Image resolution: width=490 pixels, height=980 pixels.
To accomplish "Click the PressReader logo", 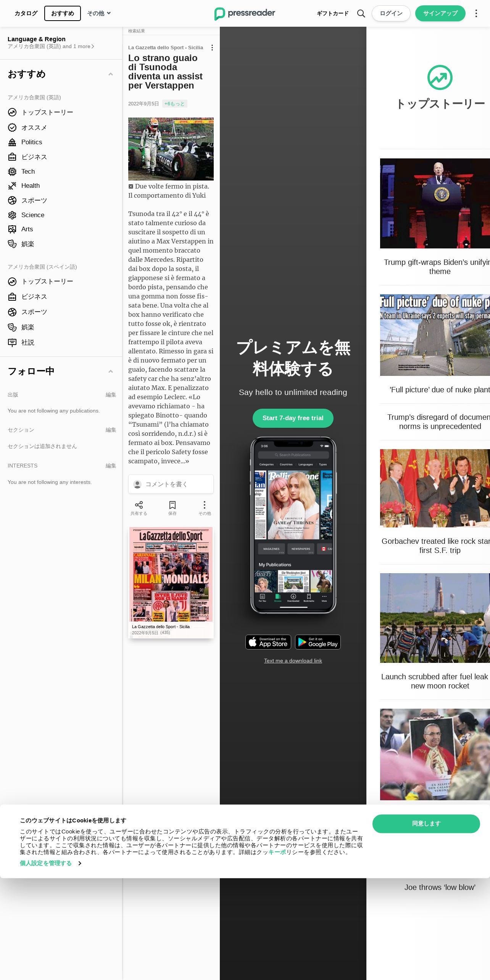I will click(x=245, y=13).
